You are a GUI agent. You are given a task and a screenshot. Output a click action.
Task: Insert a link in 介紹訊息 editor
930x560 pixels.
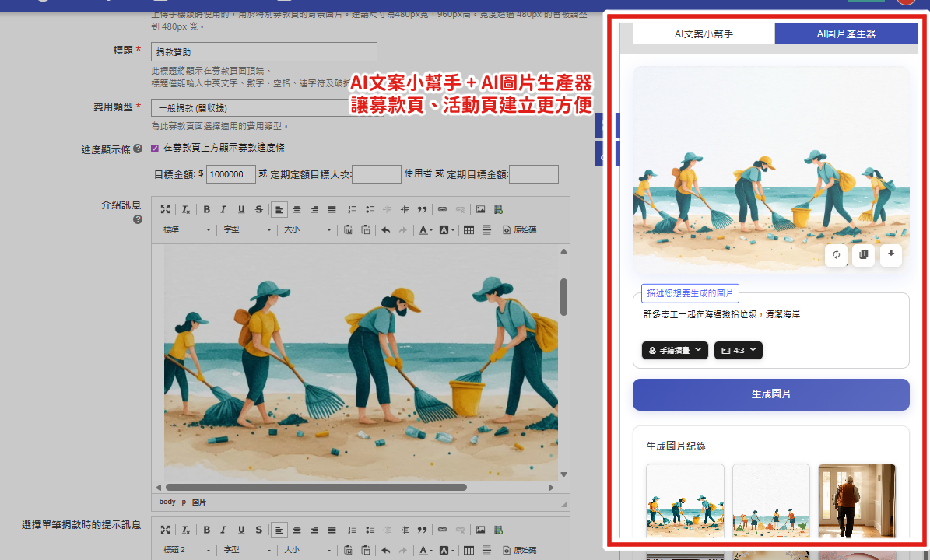pos(442,209)
